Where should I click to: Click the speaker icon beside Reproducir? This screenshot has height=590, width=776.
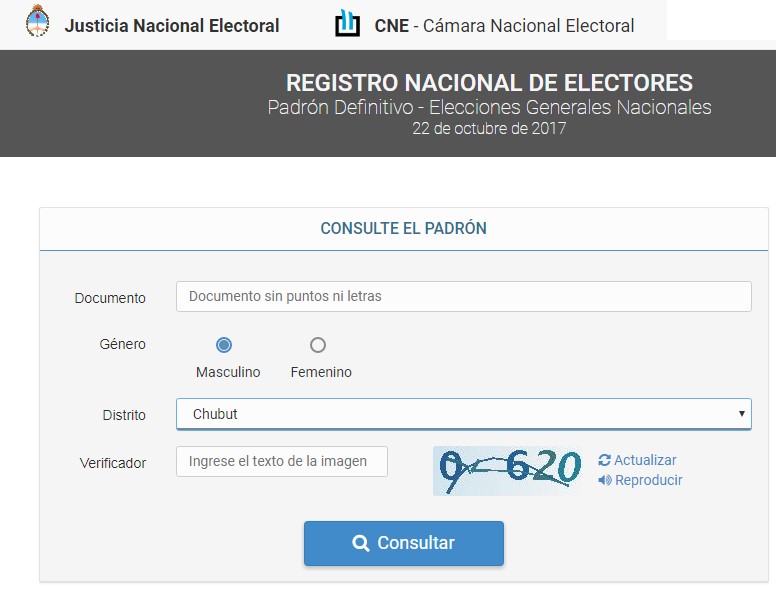[x=605, y=480]
